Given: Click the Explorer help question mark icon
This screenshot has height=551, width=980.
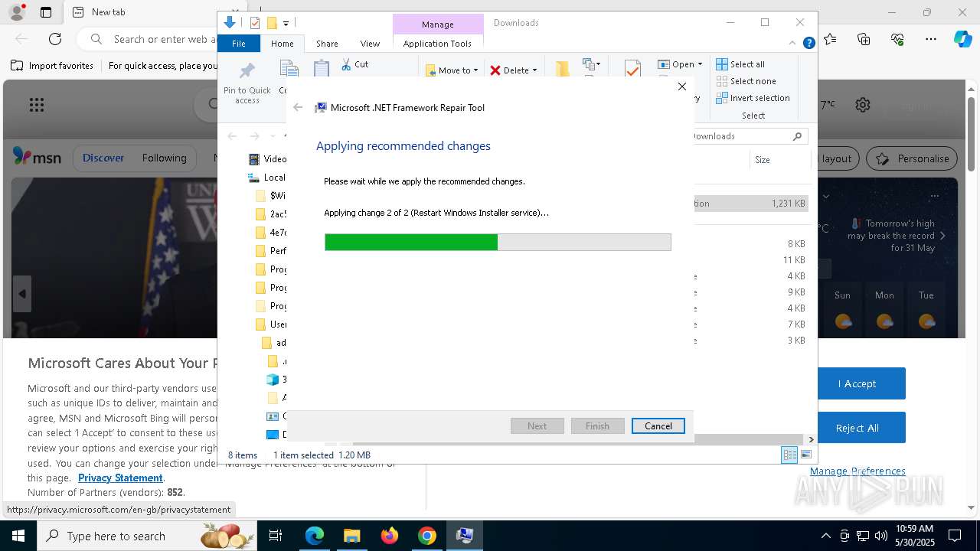Looking at the screenshot, I should pyautogui.click(x=808, y=44).
